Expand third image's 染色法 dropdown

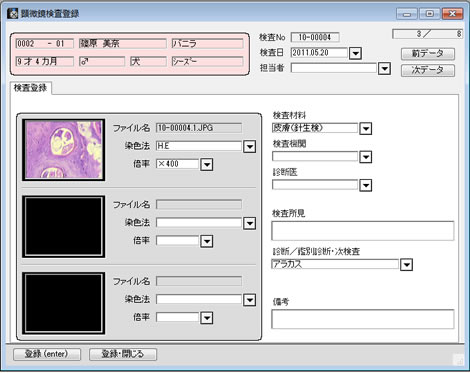click(250, 300)
